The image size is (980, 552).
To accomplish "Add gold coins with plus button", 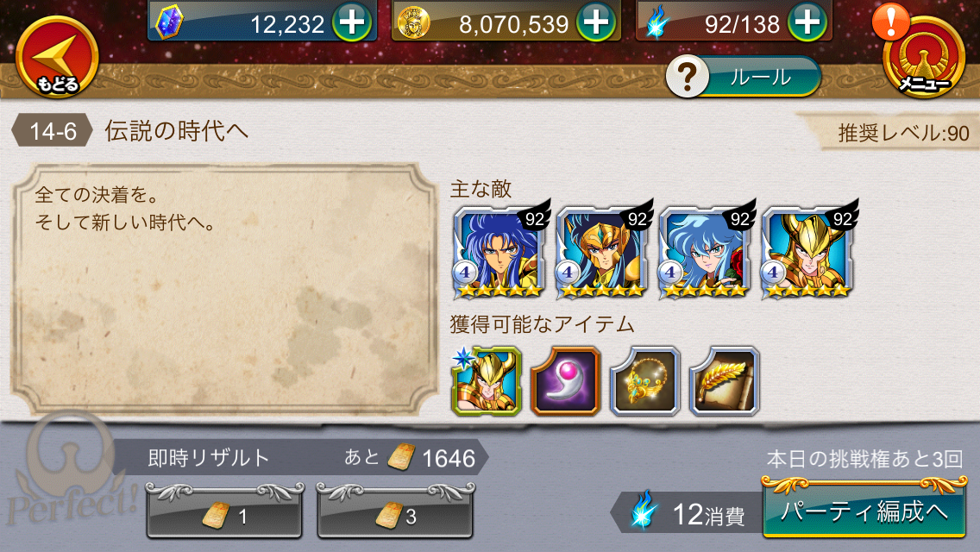I will (x=595, y=22).
